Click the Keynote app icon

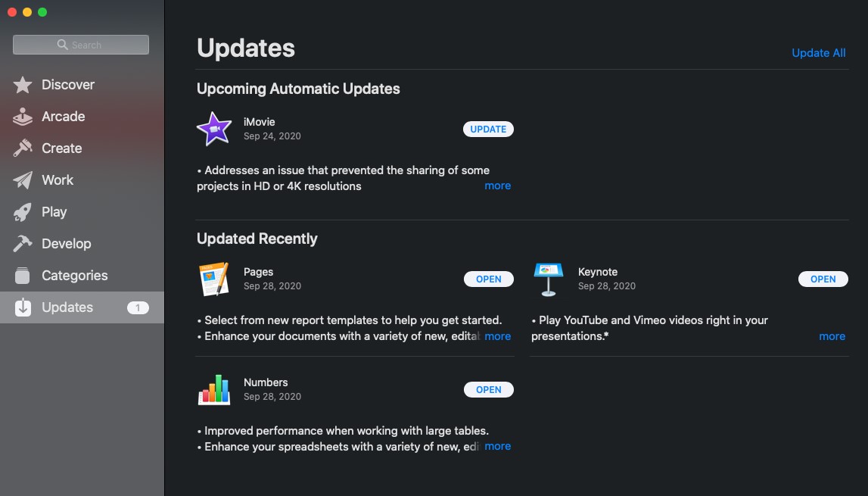[x=549, y=279]
